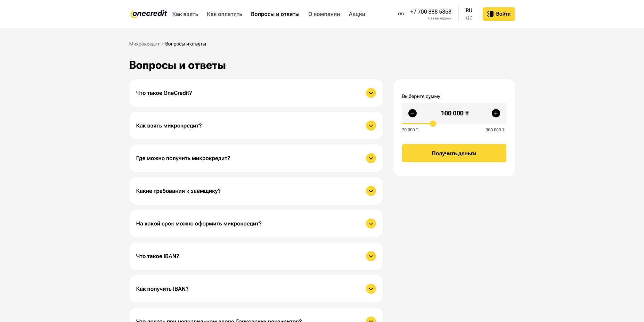Click the 'Вопросы и ответы' breadcrumb text
This screenshot has height=322, width=644.
point(186,44)
